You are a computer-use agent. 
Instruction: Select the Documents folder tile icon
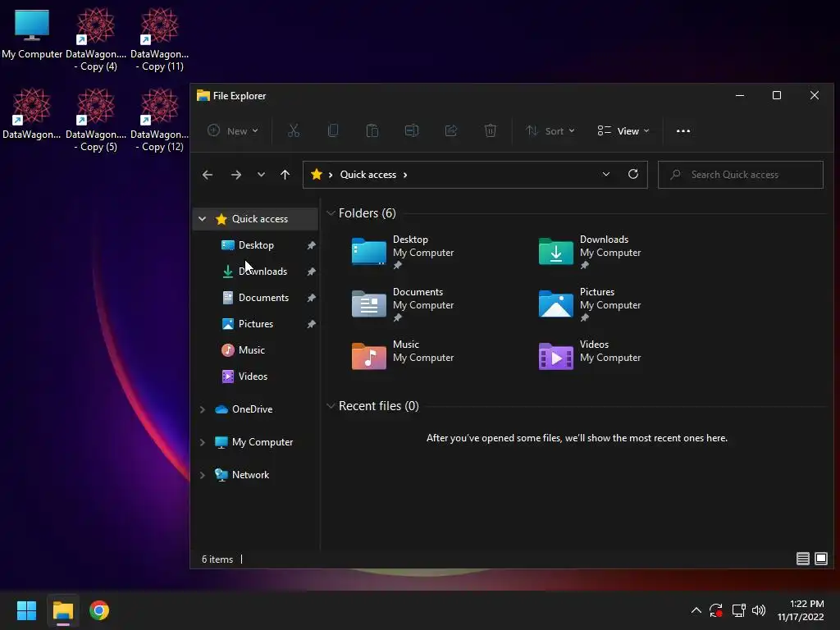pos(368,304)
